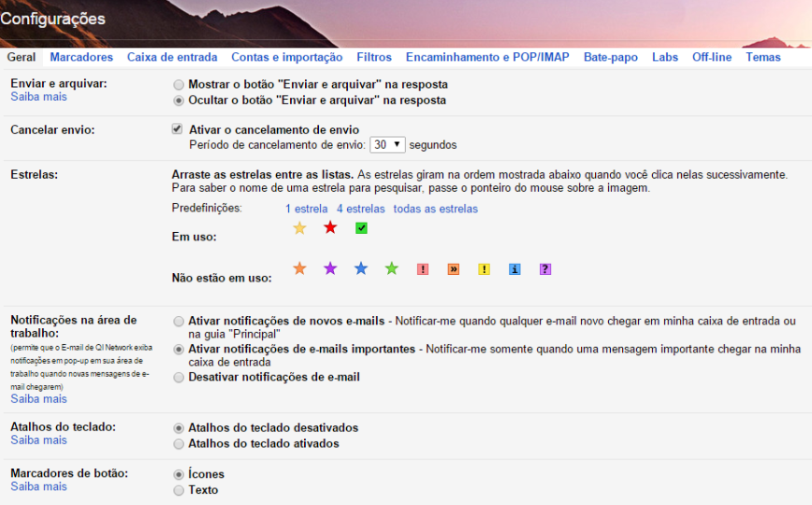Click the red exclamation mark icon
Image resolution: width=812 pixels, height=505 pixels.
click(x=423, y=269)
